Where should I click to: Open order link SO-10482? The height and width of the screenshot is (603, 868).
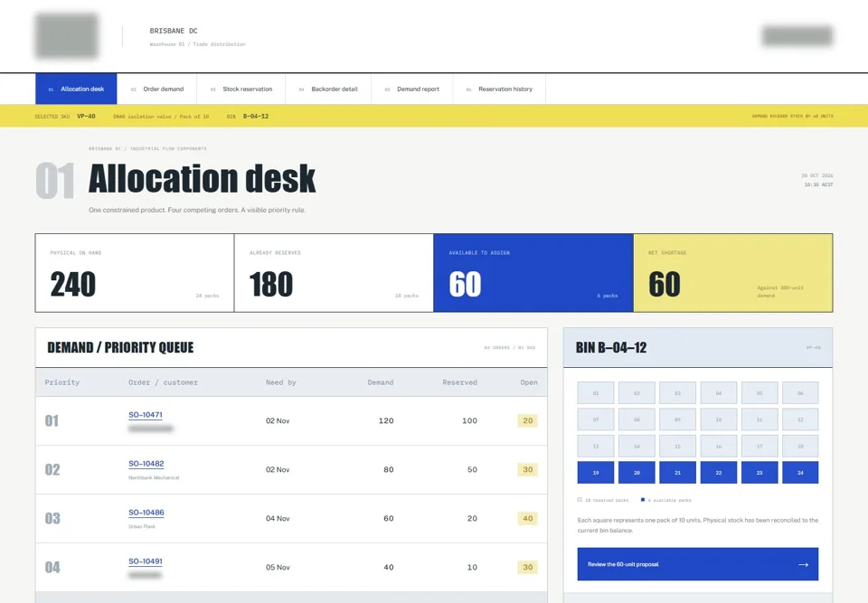(146, 464)
